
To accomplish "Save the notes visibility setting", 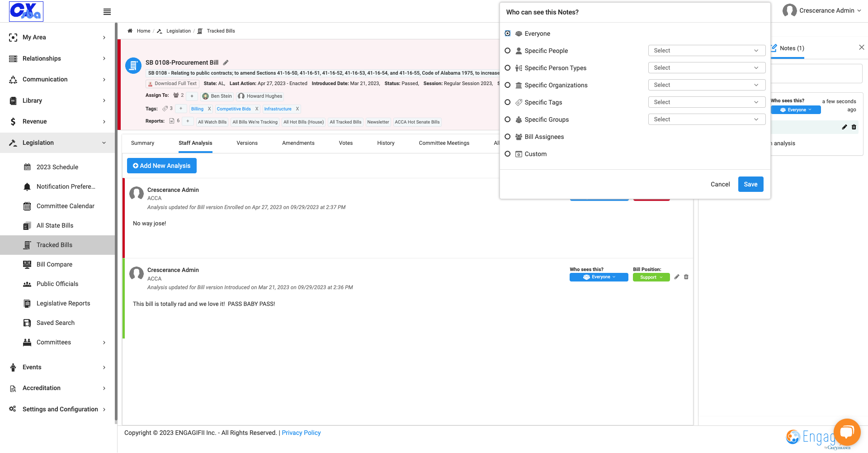I will 750,184.
